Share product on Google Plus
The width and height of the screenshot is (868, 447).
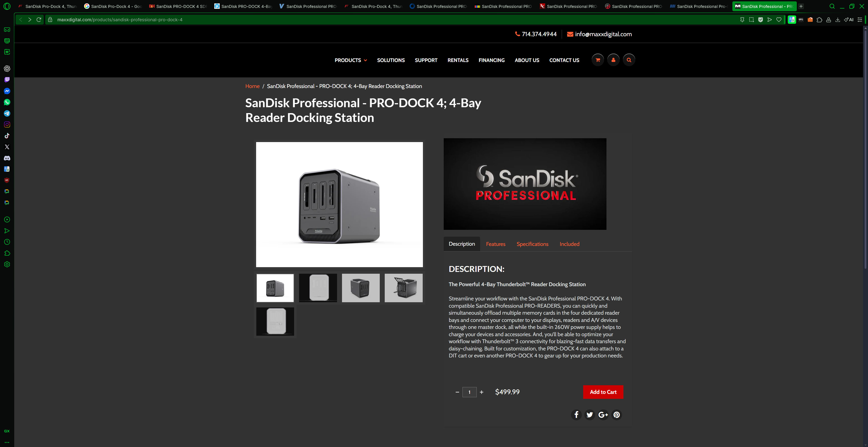pos(603,415)
